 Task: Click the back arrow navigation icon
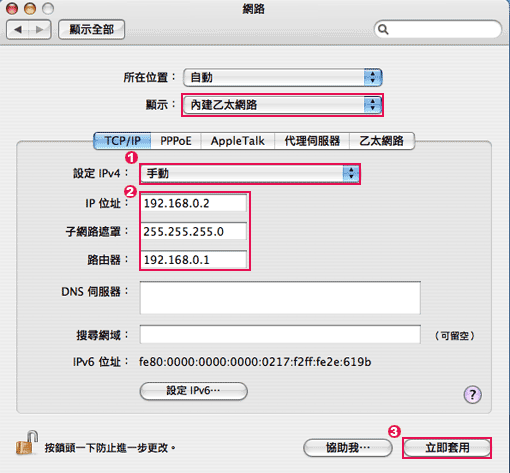[x=18, y=30]
